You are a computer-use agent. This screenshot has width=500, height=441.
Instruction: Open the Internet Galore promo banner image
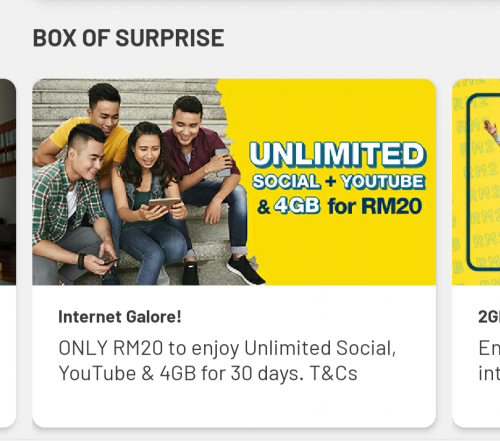[234, 182]
